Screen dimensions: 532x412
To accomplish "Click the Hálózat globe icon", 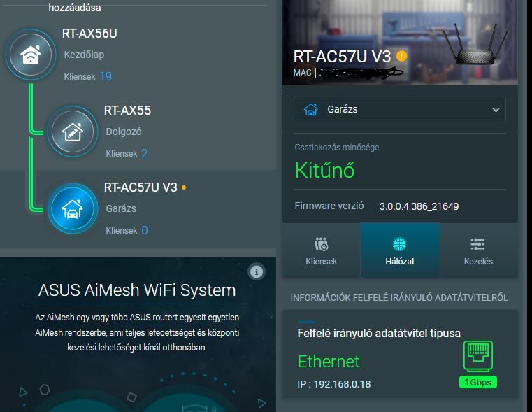I will click(399, 243).
